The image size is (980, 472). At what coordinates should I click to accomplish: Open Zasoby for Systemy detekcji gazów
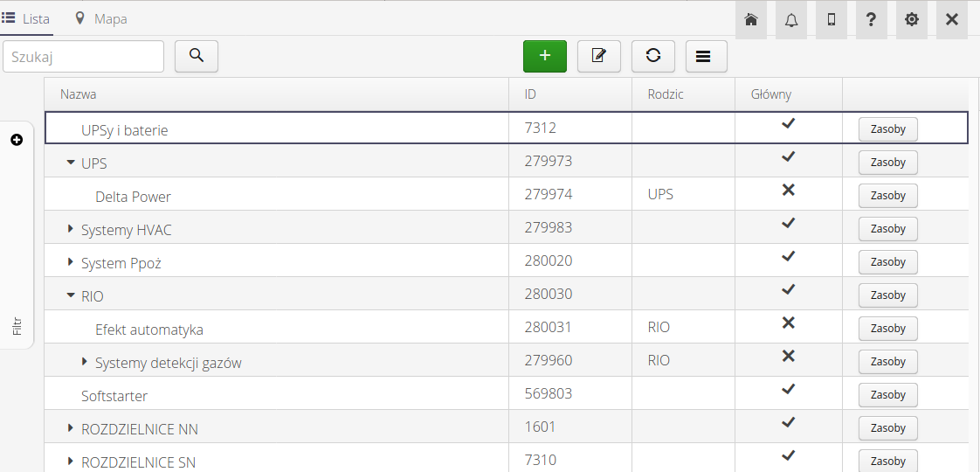coord(888,361)
